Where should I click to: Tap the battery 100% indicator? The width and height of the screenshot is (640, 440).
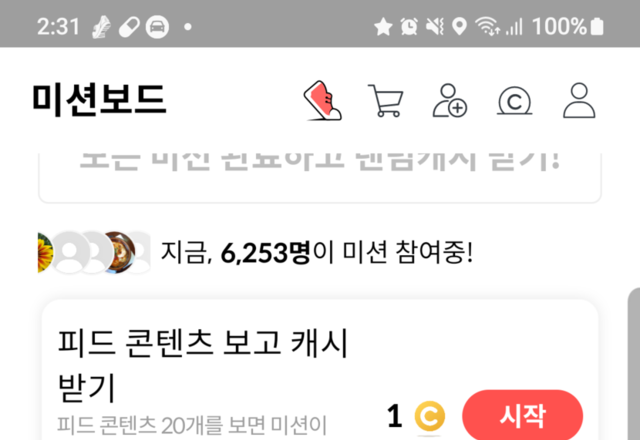(568, 27)
